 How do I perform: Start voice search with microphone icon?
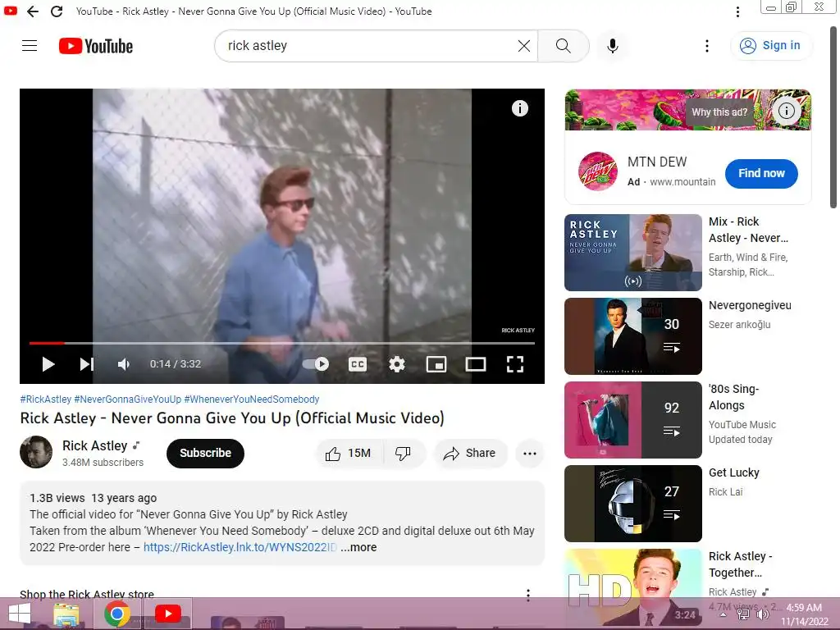(612, 46)
